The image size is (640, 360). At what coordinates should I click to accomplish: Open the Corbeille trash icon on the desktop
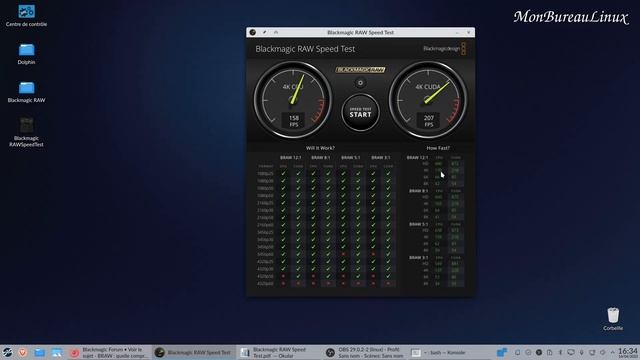(613, 319)
